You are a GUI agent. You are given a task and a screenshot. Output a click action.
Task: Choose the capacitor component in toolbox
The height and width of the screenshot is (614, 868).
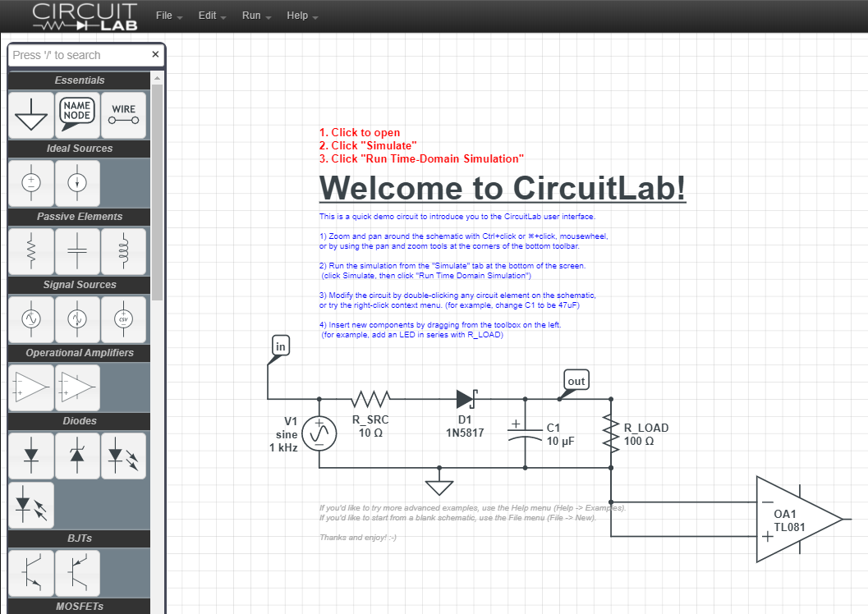click(77, 251)
